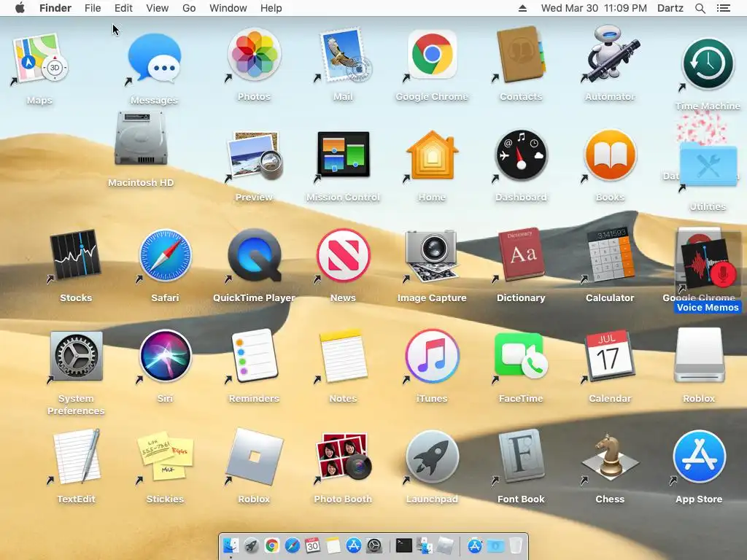This screenshot has height=560, width=747.
Task: Select the App Store desktop icon beside Chess
Action: (x=699, y=456)
